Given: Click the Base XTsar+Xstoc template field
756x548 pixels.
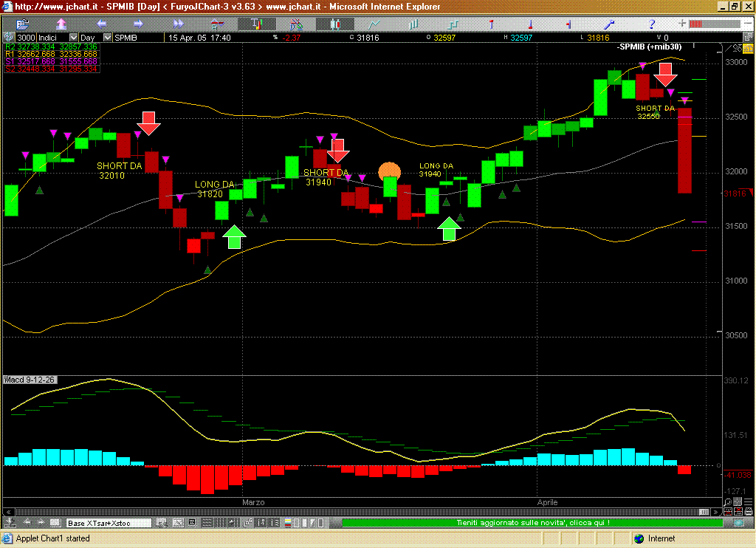Looking at the screenshot, I should tap(108, 523).
